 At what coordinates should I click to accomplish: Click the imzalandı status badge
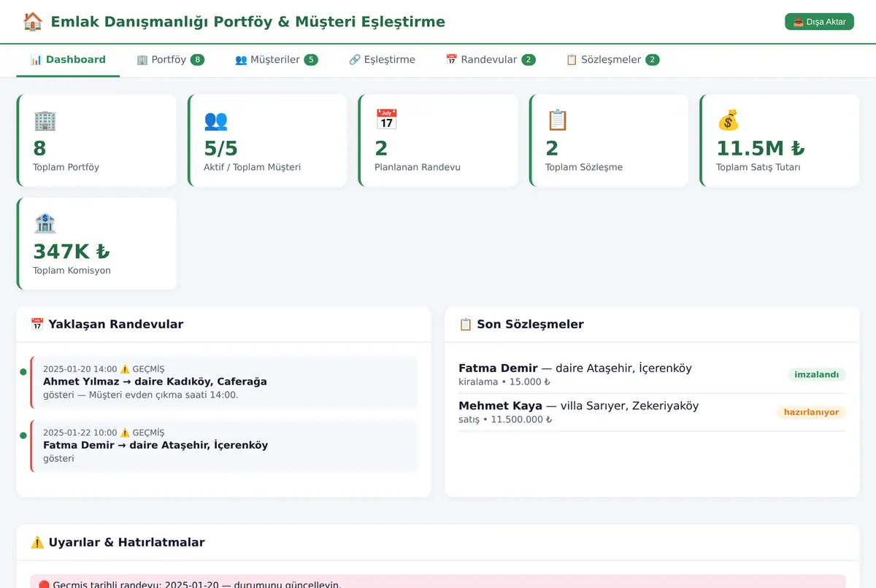[816, 375]
